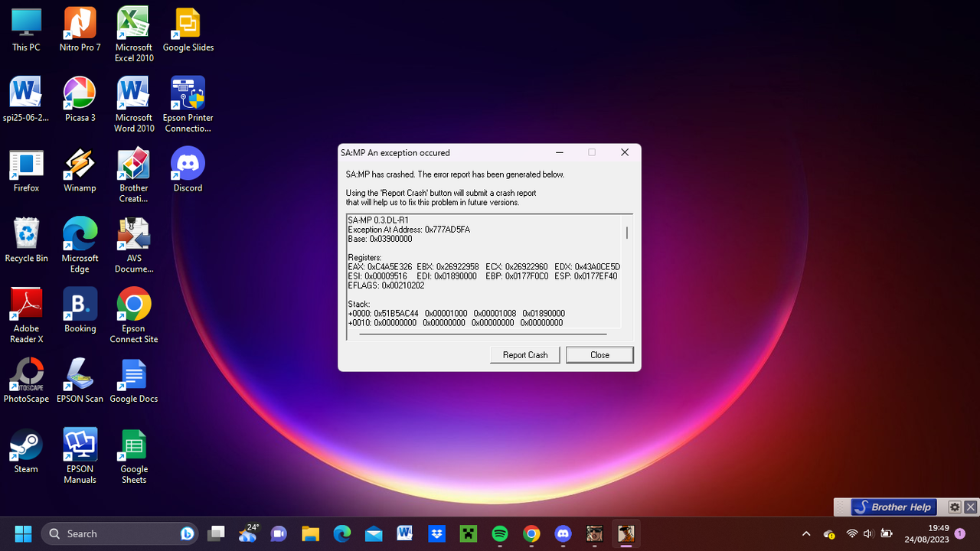Click the "Base: 0x03900000" line
The image size is (980, 551).
point(380,239)
